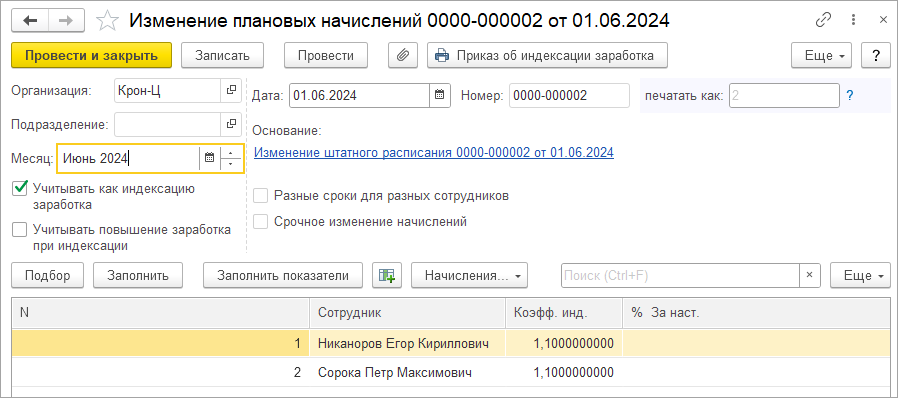The image size is (898, 398).
Task: Open calendar picker for Месяц field
Action: (x=210, y=157)
